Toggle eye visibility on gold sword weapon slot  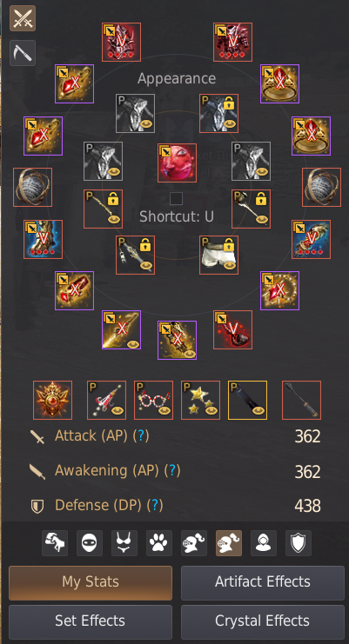pos(132,344)
